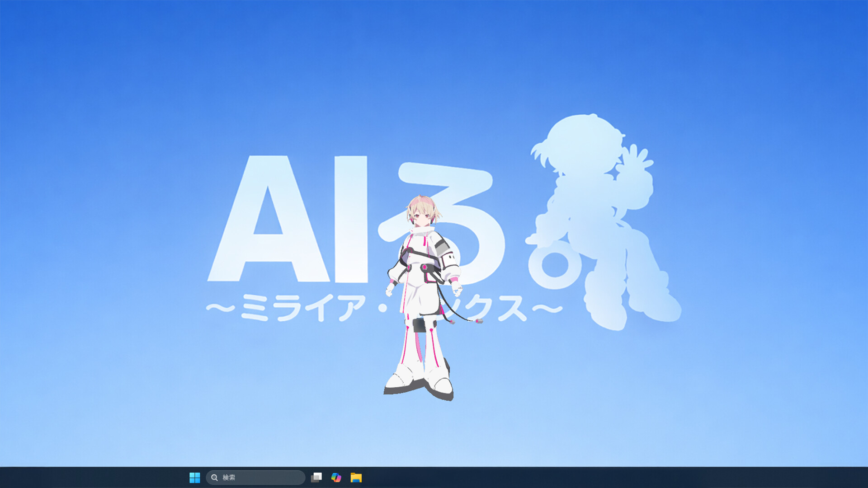This screenshot has width=868, height=488.
Task: Click an empty desktop area above the taskbar
Action: coord(136,429)
